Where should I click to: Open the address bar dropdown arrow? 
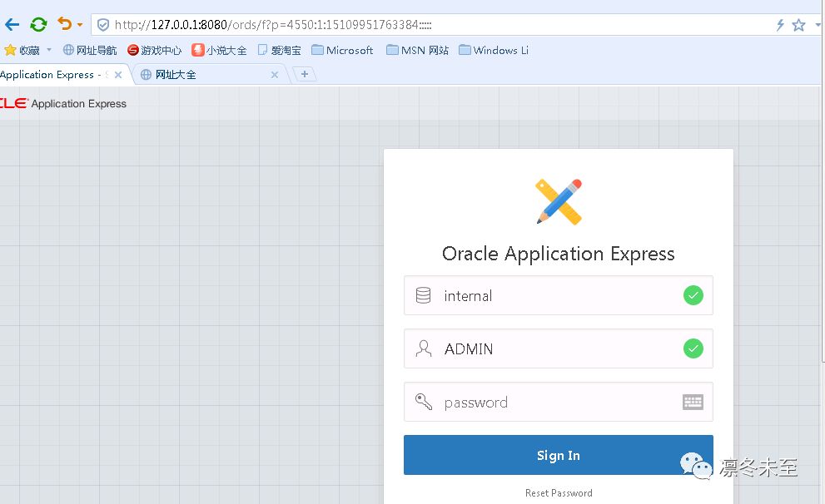point(816,25)
